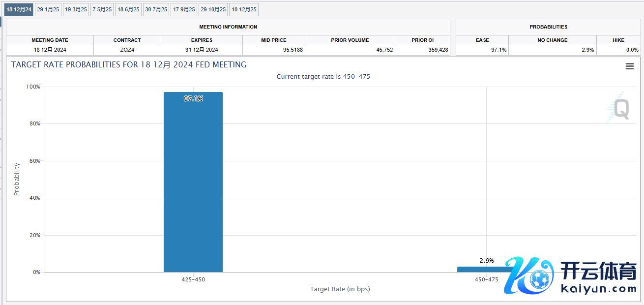Switch to the 29 1月25 meeting tab
Screen dimensions: 644x305
click(x=48, y=9)
